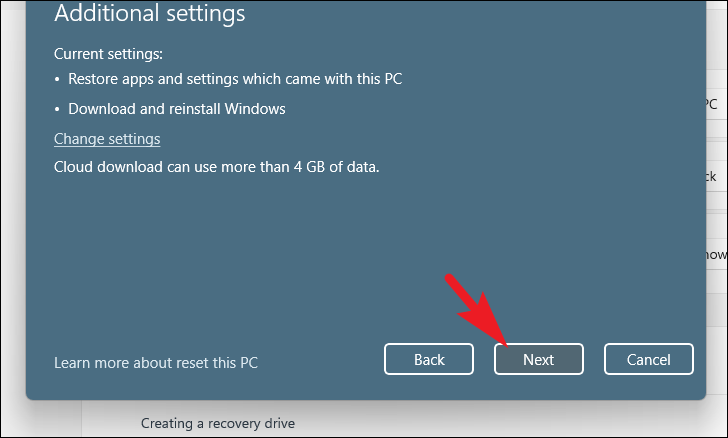Select Download and reinstall Windows text
728x438 pixels.
177,109
